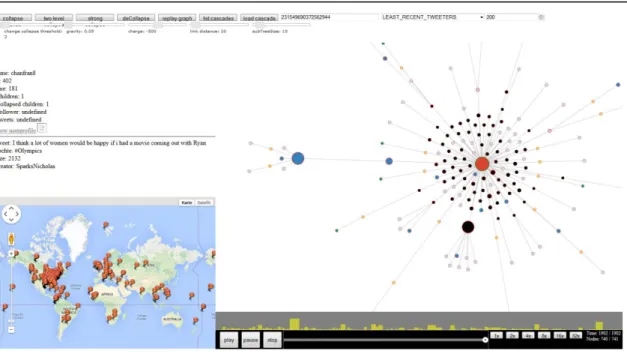This screenshot has height=360, width=627.
Task: Click the strong collapse button
Action: pyautogui.click(x=95, y=18)
